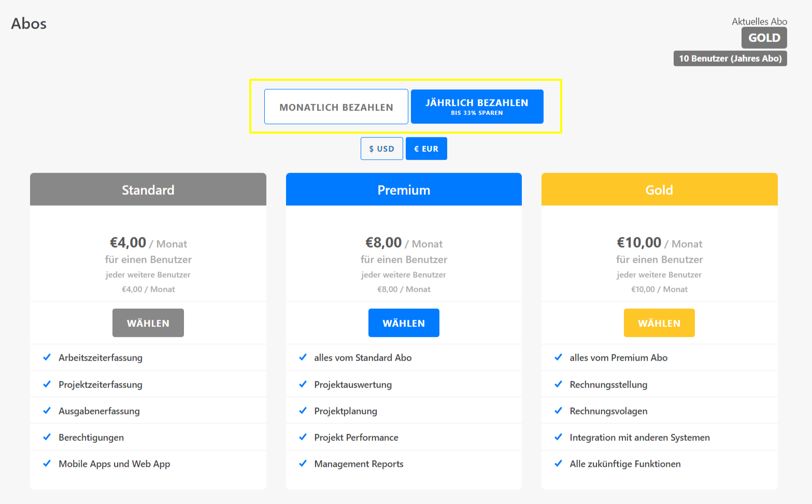This screenshot has height=504, width=812.
Task: Click checkmark beside Projektplanung
Action: click(303, 411)
